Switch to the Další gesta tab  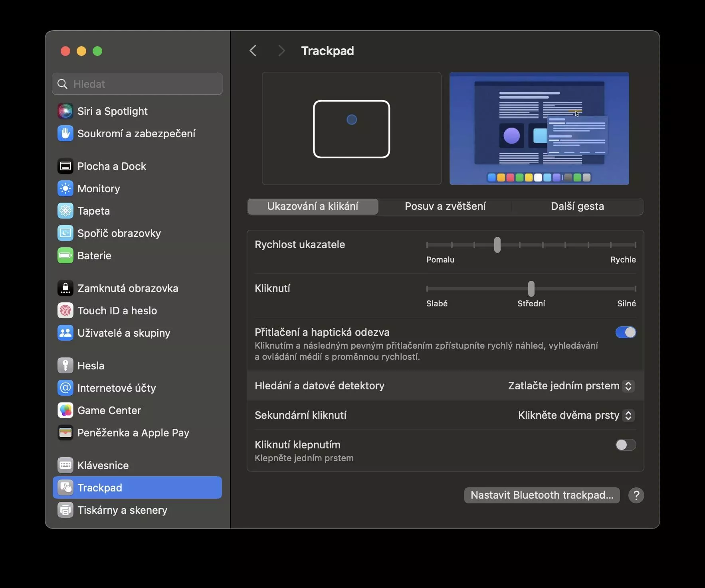coord(577,206)
